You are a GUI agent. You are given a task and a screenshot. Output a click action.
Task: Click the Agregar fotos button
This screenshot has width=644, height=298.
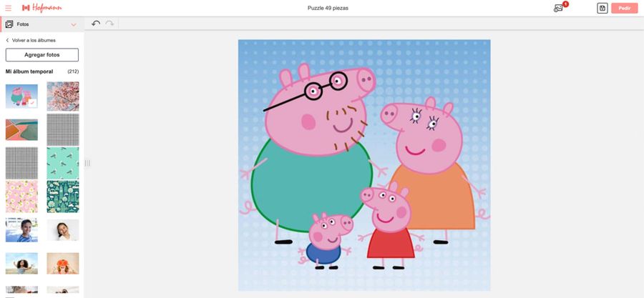tap(42, 55)
